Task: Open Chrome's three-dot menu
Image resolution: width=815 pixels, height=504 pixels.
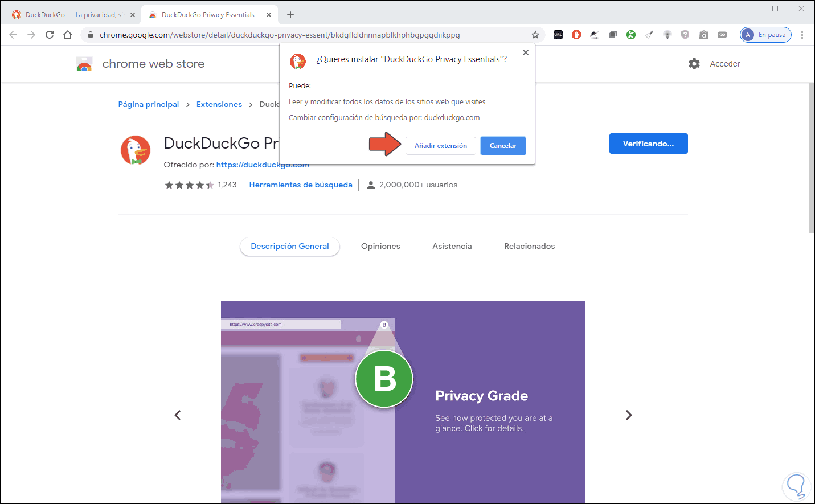Action: 802,35
